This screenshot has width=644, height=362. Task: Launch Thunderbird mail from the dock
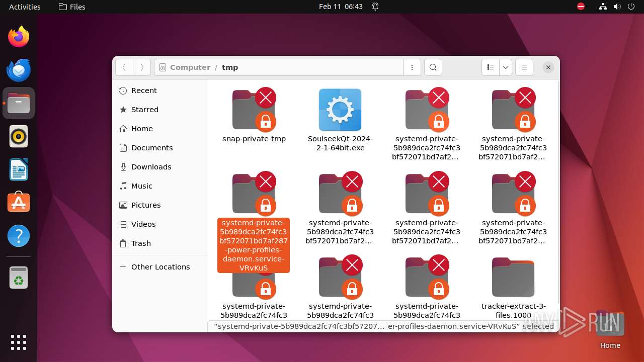point(19,70)
